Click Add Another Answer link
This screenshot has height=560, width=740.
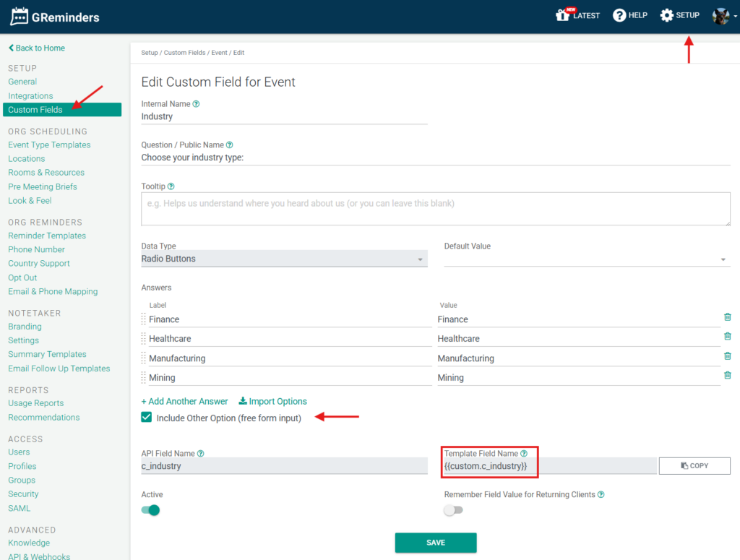tap(184, 401)
